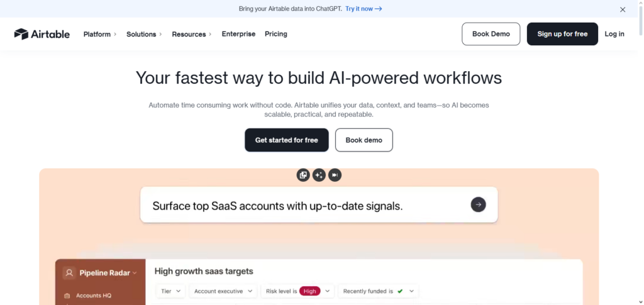Click the SaaS accounts prompt field

tap(302, 205)
